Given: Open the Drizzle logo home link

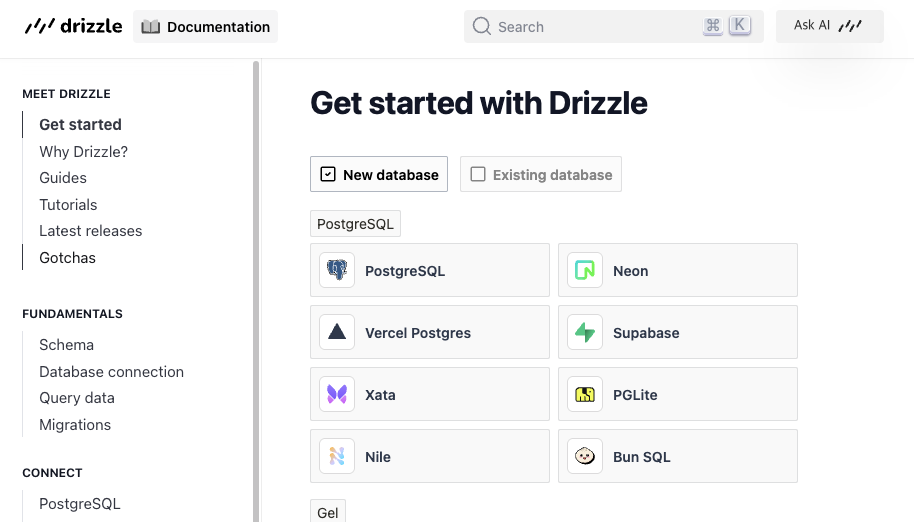Looking at the screenshot, I should click(73, 26).
